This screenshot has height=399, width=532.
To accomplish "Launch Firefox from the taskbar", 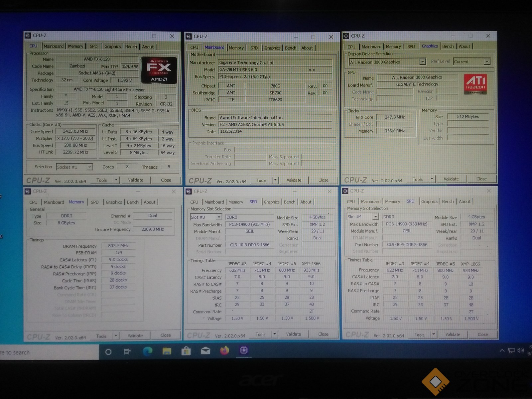I will (224, 350).
